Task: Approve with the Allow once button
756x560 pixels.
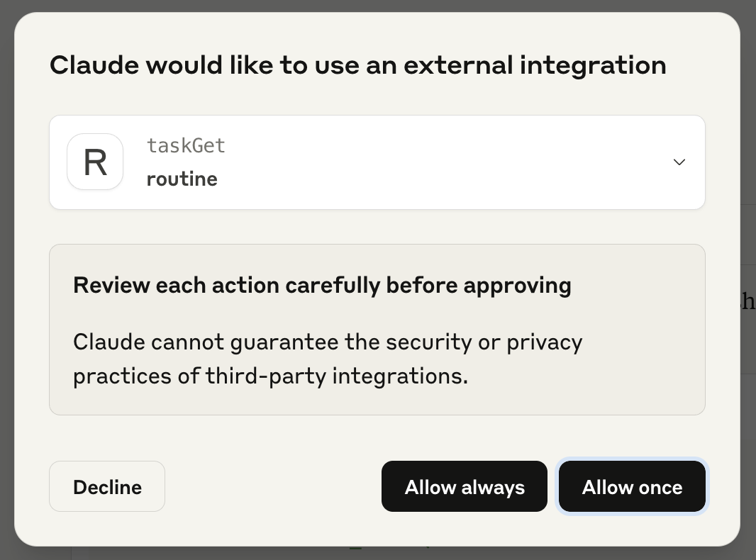Action: click(x=632, y=486)
